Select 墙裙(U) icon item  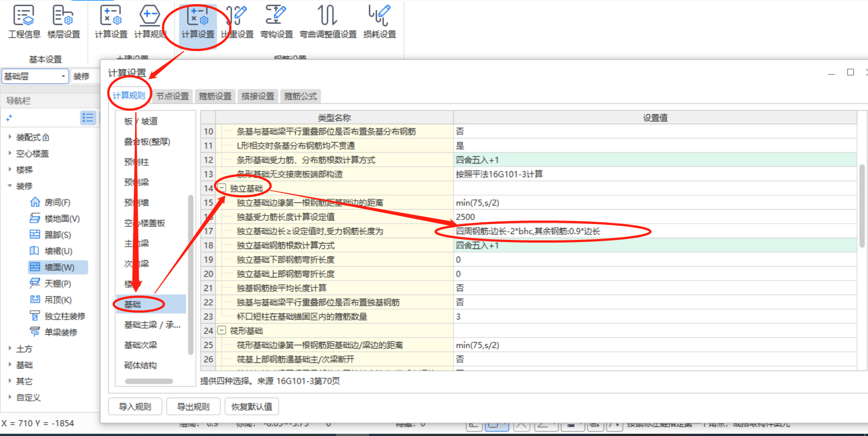pyautogui.click(x=35, y=251)
